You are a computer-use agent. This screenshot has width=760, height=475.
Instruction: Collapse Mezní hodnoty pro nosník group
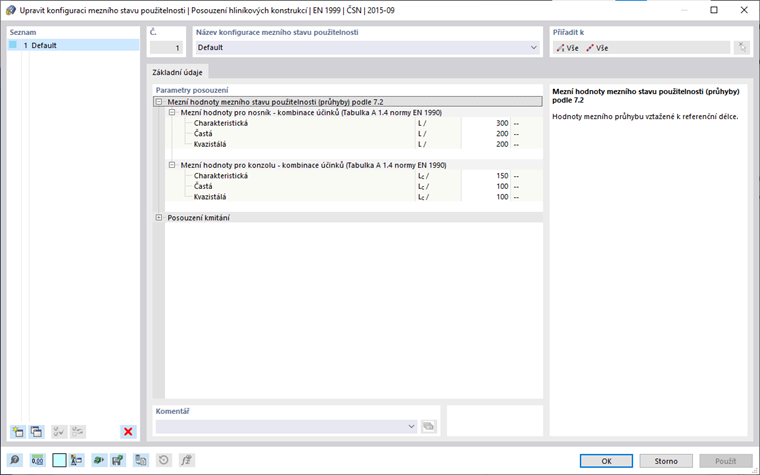172,112
